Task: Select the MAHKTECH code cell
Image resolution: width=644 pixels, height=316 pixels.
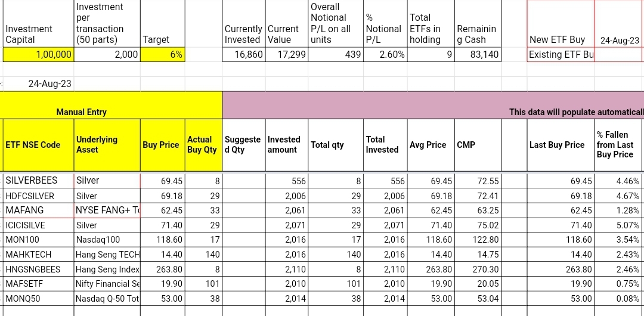Action: pos(39,255)
